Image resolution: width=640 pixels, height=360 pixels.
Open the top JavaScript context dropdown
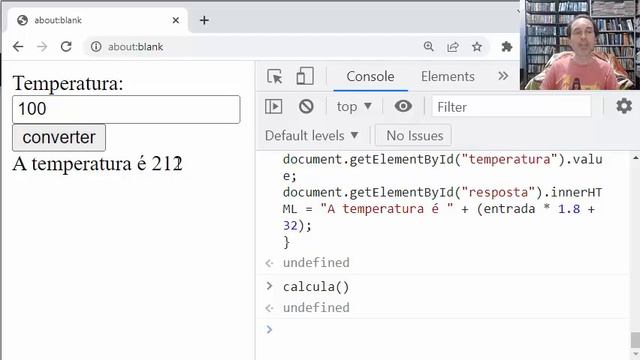(354, 107)
